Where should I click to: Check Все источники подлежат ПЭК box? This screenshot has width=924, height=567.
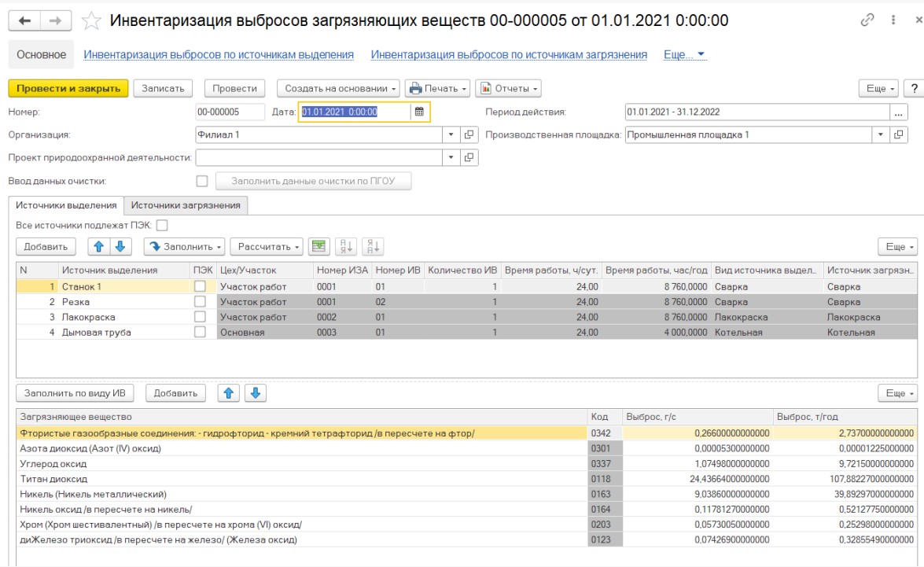162,225
